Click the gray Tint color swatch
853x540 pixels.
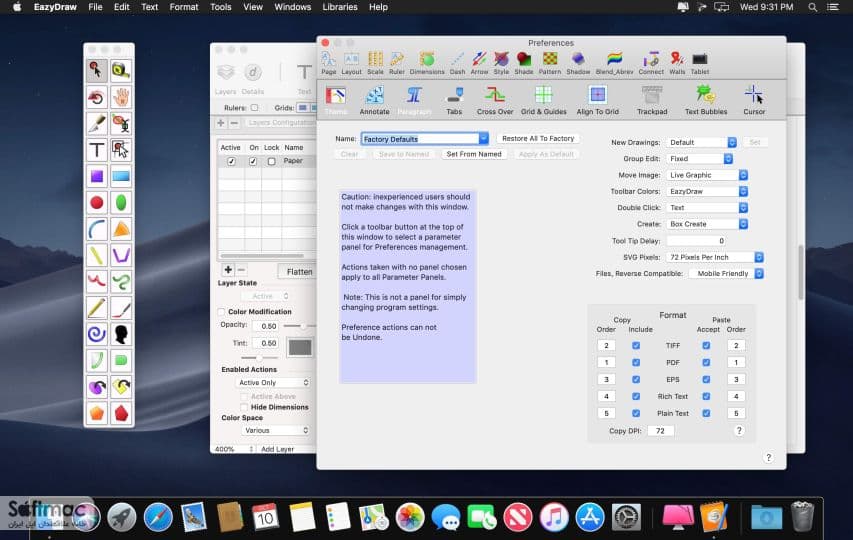tap(300, 347)
